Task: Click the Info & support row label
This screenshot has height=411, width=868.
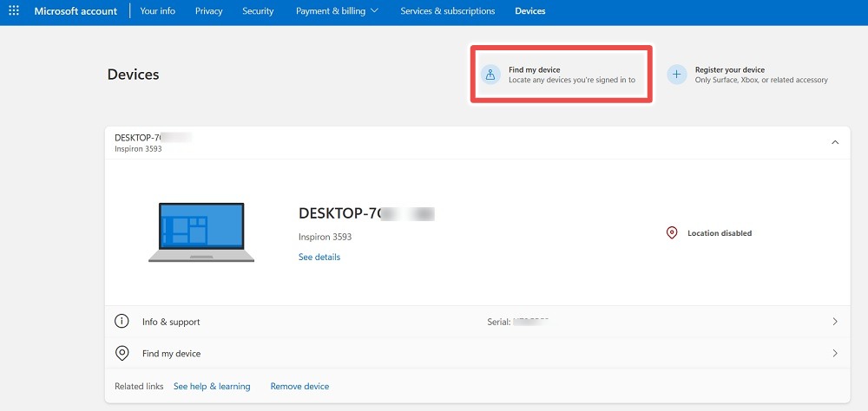Action: (x=171, y=322)
